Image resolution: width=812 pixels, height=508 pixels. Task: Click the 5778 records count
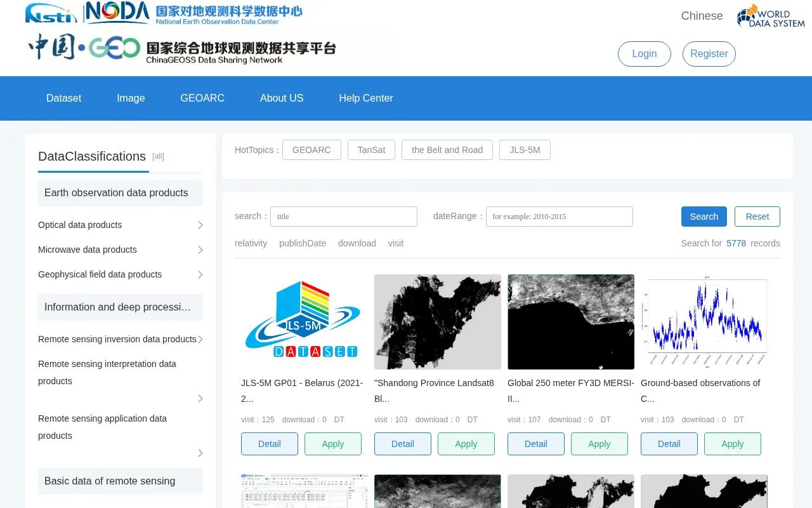(x=736, y=243)
